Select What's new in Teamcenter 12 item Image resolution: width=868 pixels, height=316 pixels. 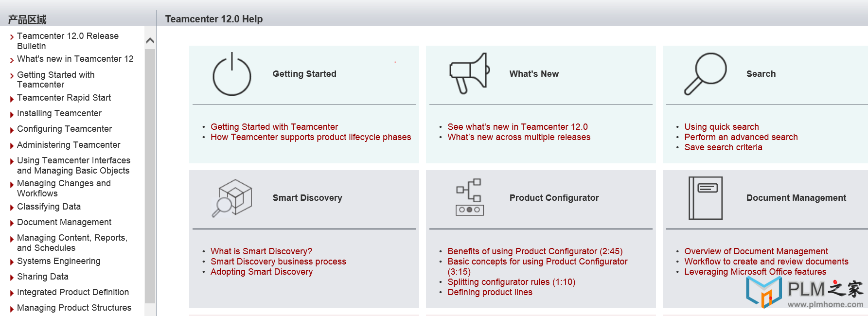pos(75,59)
